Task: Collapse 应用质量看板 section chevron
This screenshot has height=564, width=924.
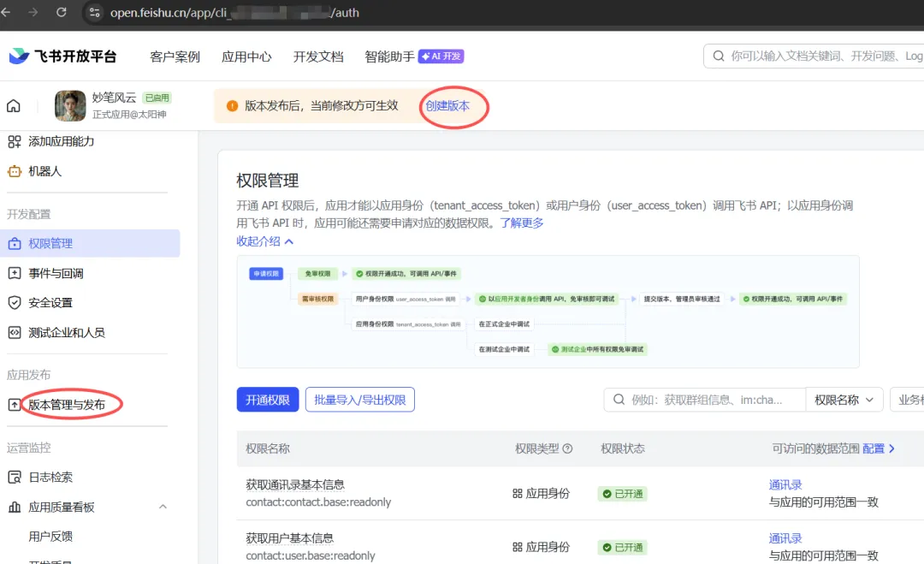Action: coord(163,507)
